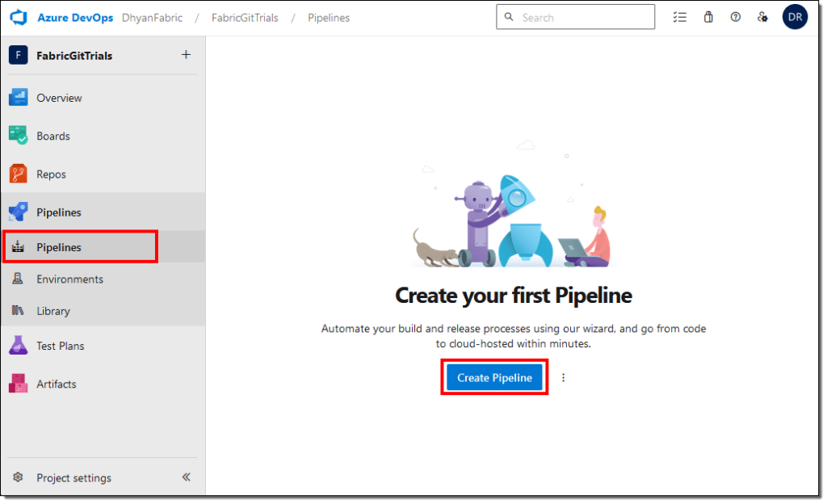This screenshot has width=827, height=504.
Task: Click the Azure DevOps logo icon
Action: [x=19, y=18]
